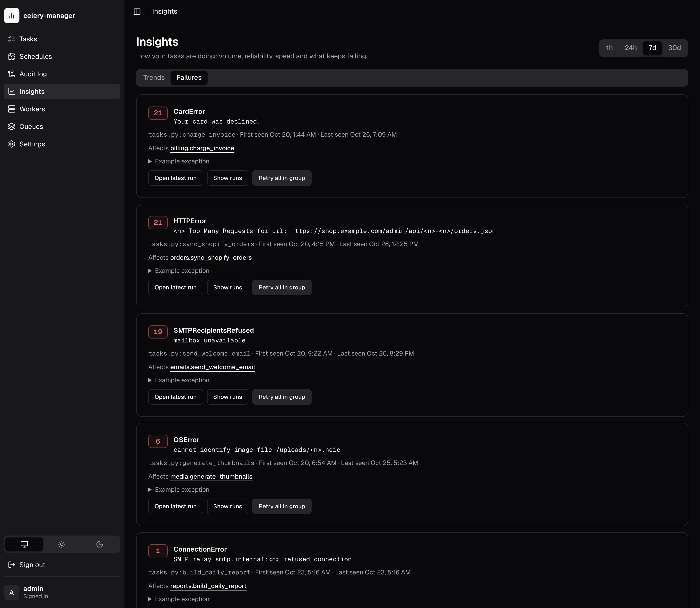
Task: Show runs for HTTPError group
Action: (x=227, y=287)
